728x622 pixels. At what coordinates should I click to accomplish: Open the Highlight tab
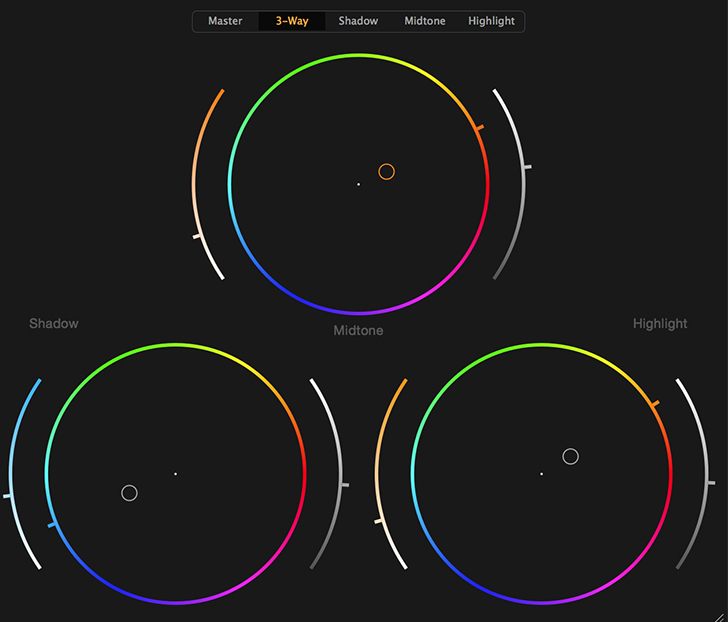(x=491, y=21)
